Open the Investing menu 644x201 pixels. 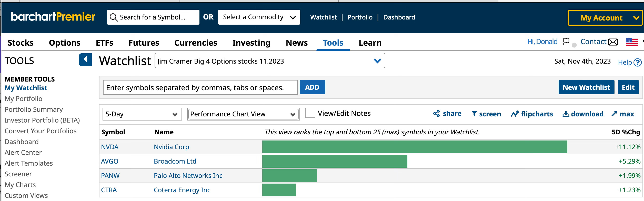pyautogui.click(x=251, y=43)
